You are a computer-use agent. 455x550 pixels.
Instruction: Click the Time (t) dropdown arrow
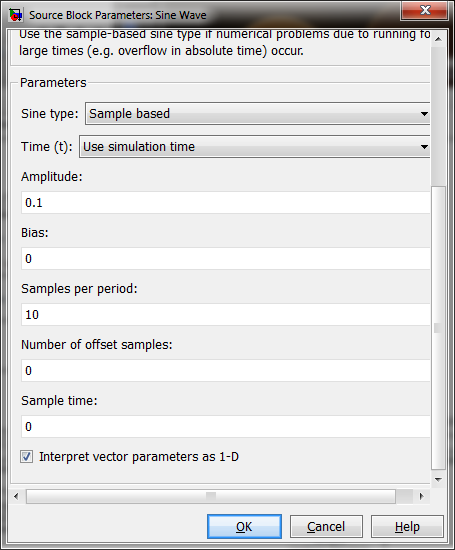[x=424, y=147]
